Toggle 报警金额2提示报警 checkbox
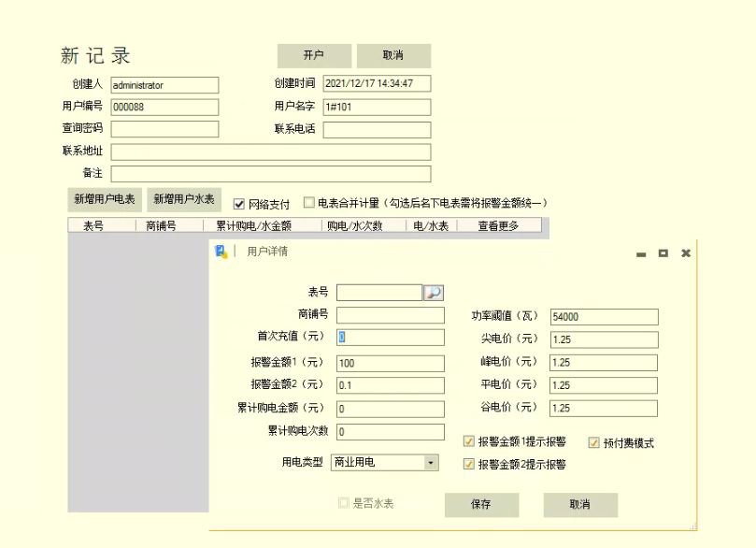This screenshot has width=756, height=548. [x=469, y=464]
